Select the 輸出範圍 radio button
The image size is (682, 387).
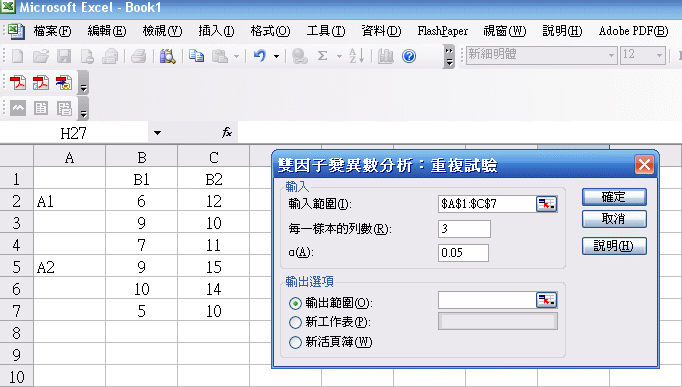295,303
